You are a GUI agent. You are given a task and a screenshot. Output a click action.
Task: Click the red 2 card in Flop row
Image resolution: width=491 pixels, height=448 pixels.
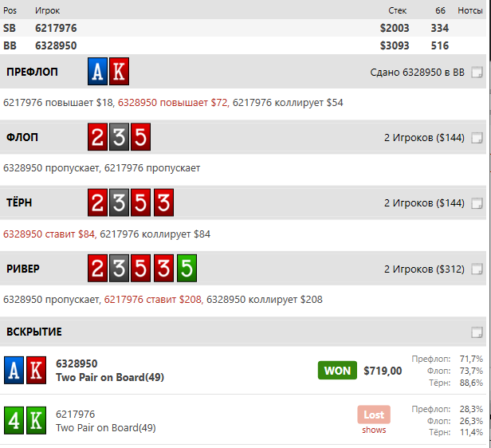point(97,137)
